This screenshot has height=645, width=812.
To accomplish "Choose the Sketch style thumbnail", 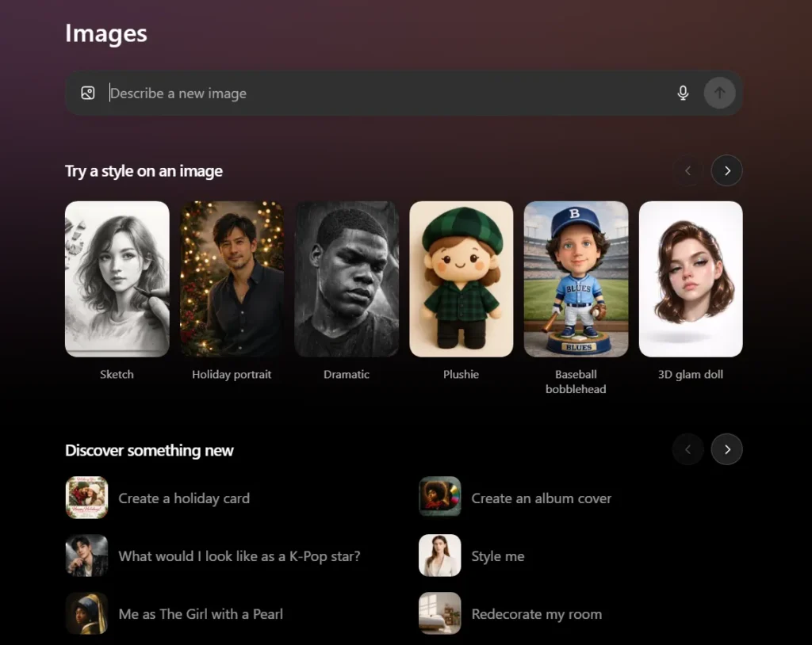I will 117,279.
